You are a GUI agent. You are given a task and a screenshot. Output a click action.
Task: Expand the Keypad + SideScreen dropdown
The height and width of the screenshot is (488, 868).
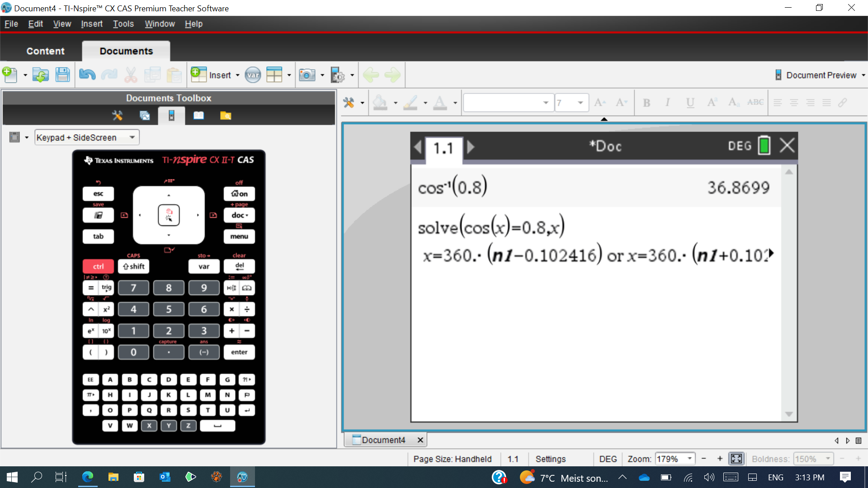[x=132, y=137]
